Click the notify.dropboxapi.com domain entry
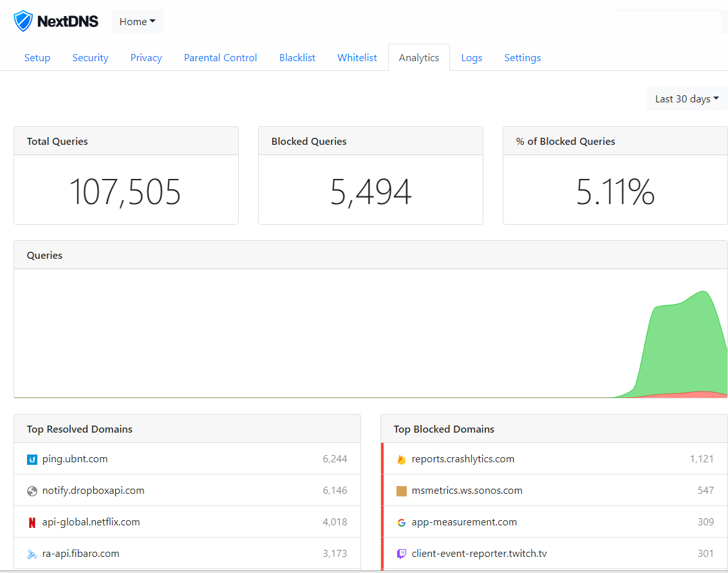 click(93, 491)
